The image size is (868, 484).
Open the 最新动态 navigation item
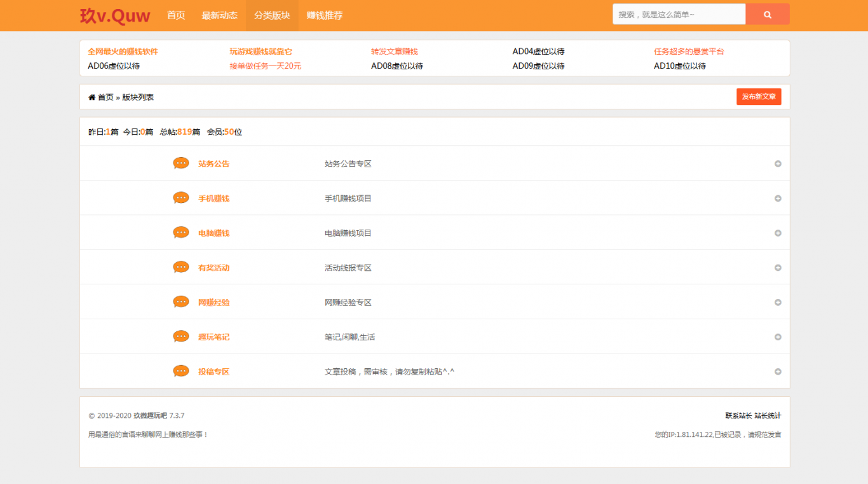pos(220,15)
